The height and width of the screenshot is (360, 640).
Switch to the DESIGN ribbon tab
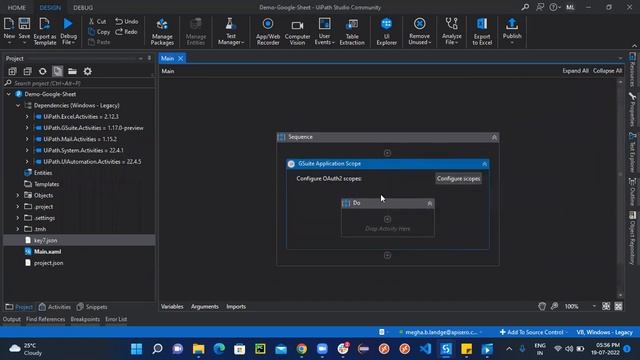point(50,7)
